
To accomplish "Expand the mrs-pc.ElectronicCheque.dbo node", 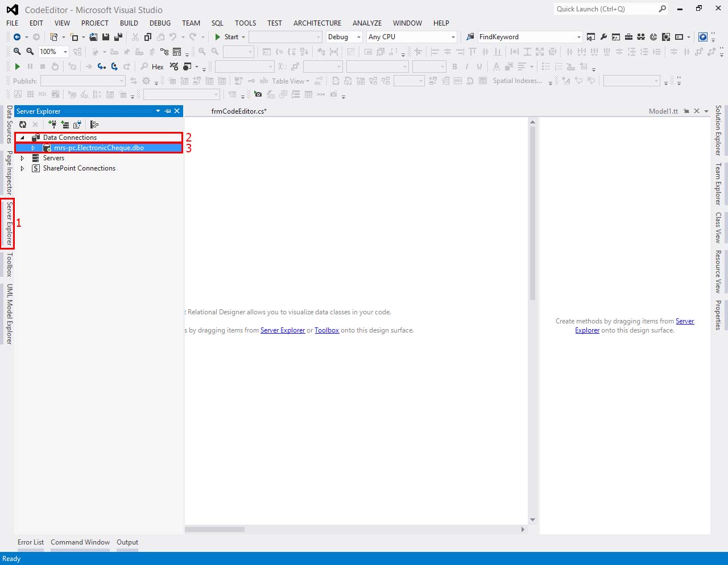I will [33, 148].
